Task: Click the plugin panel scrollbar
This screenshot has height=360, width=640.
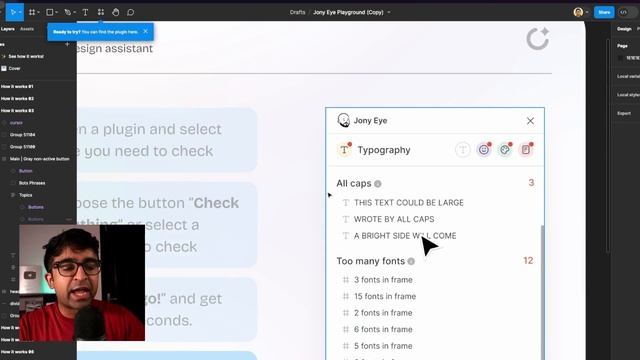Action: (x=542, y=292)
